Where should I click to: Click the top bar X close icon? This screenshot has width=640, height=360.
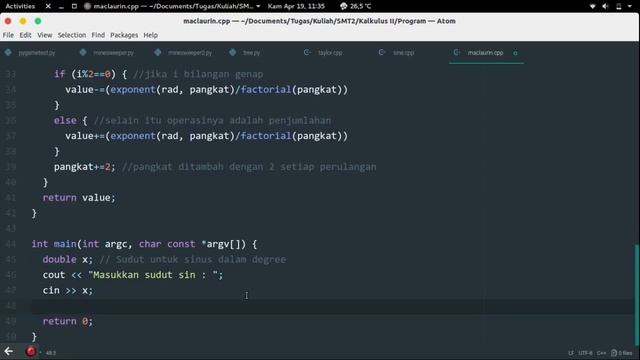point(48,6)
